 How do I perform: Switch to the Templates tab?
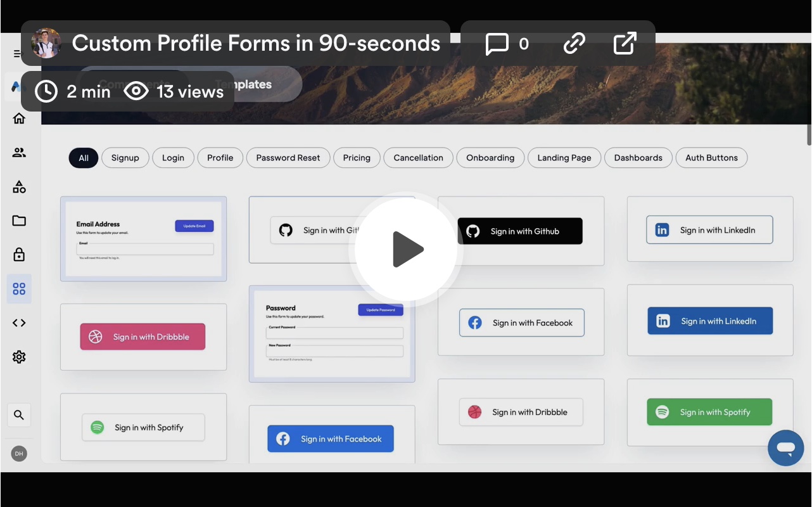[x=244, y=84]
